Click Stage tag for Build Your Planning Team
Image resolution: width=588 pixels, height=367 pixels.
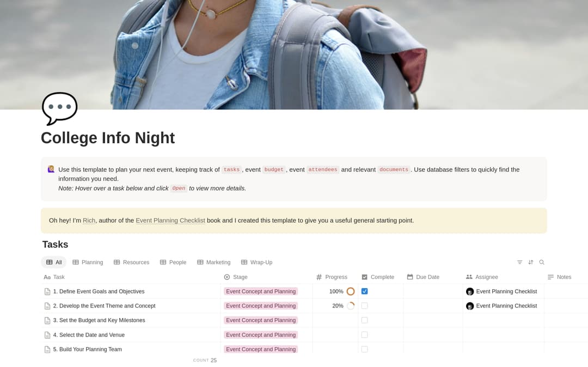261,350
